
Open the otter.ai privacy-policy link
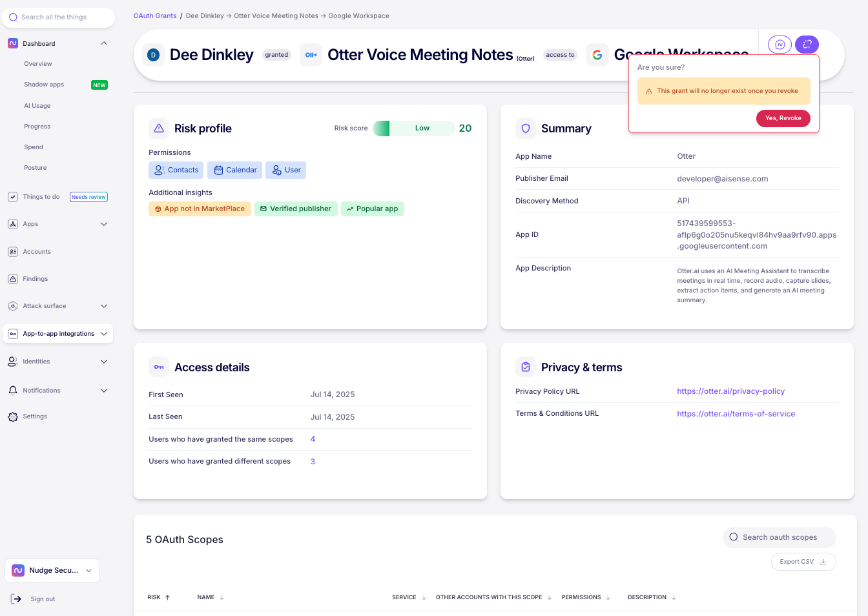[730, 391]
